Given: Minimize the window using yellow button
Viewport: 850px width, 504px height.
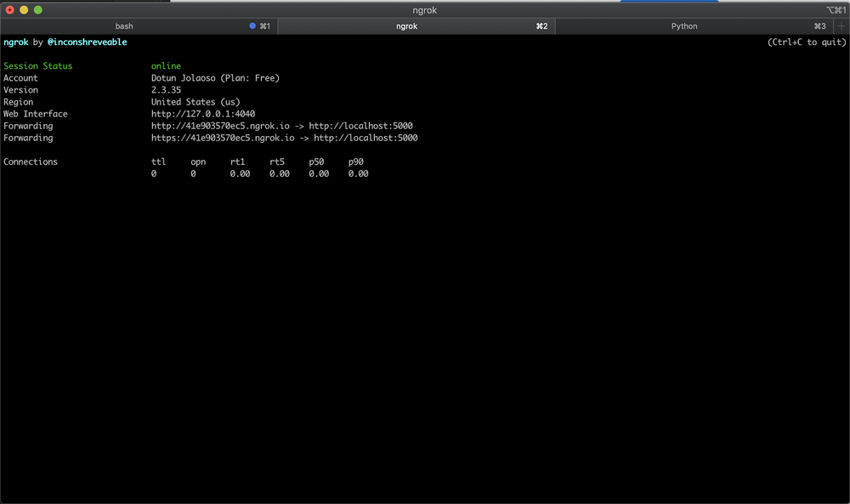Looking at the screenshot, I should click(x=24, y=9).
